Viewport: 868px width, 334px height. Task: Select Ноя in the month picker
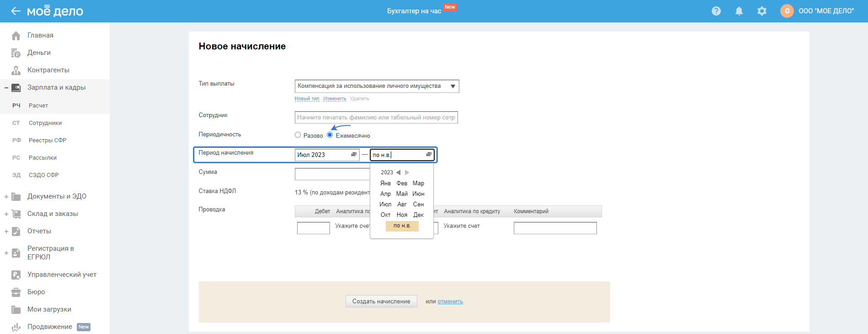[402, 215]
